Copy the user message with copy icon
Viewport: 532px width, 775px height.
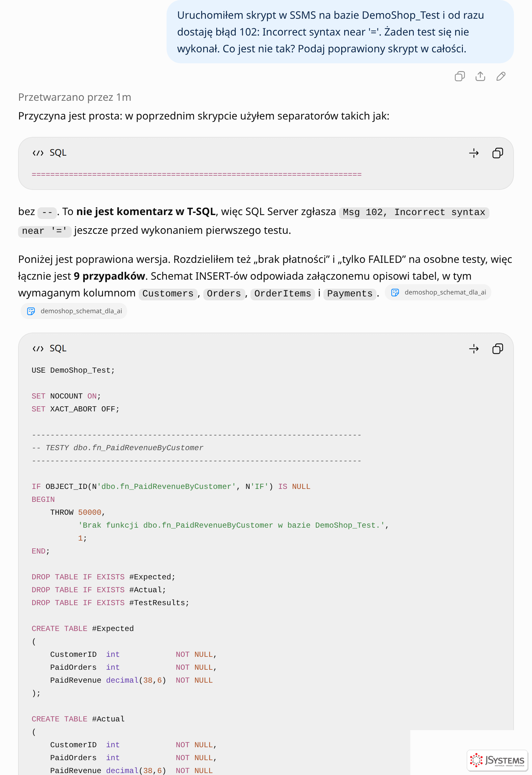tap(460, 76)
